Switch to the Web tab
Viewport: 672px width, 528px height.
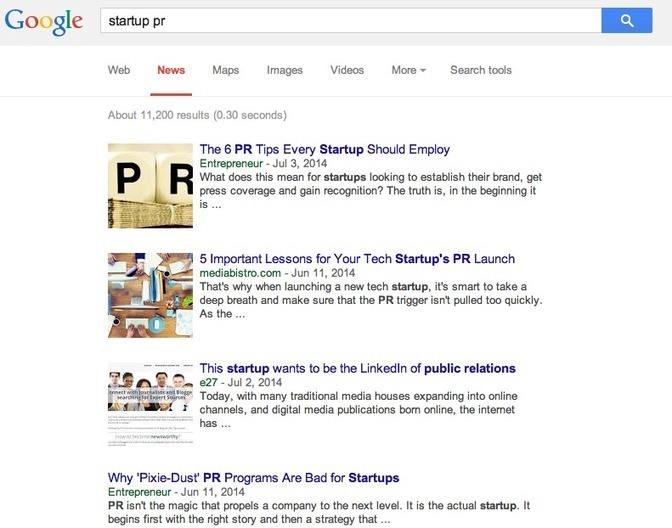pos(119,70)
